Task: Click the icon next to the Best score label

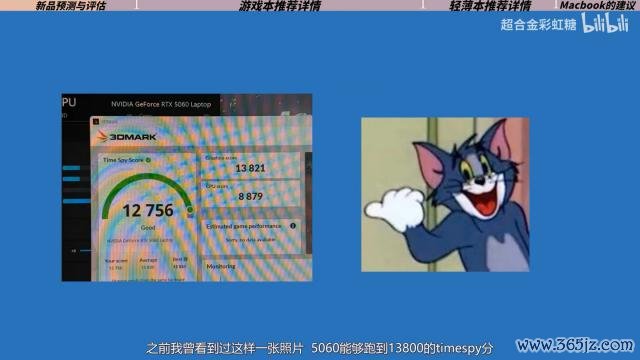Action: [x=185, y=259]
